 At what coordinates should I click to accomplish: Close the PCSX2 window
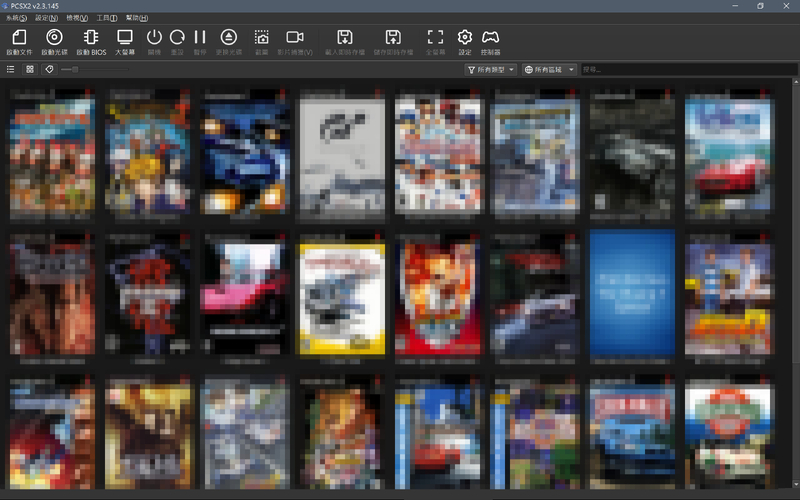point(786,6)
